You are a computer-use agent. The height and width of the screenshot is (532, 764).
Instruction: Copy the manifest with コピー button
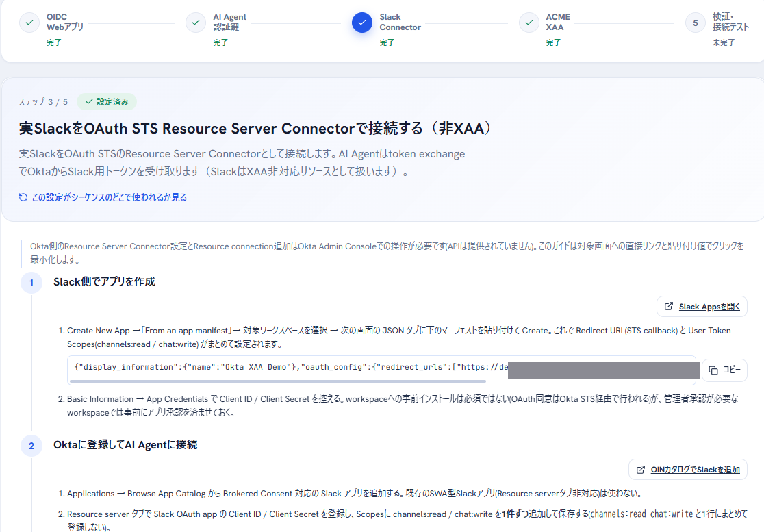(724, 370)
